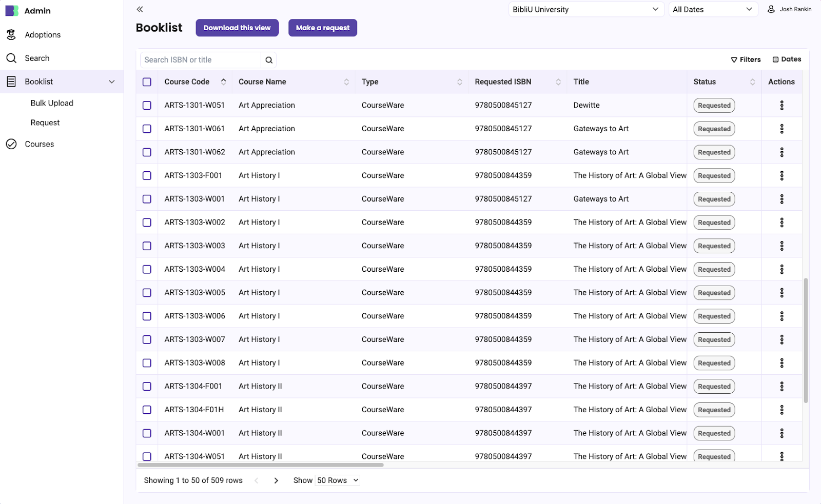
Task: Open the Request page in sidebar
Action: point(45,123)
